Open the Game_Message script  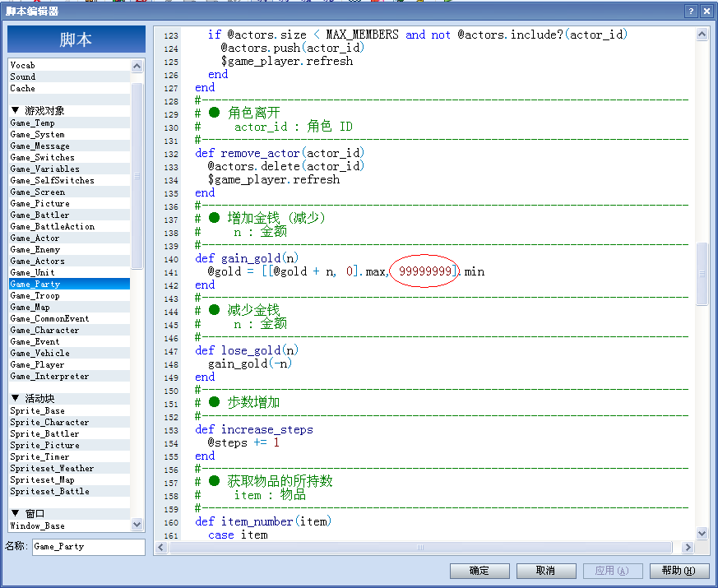[70, 146]
